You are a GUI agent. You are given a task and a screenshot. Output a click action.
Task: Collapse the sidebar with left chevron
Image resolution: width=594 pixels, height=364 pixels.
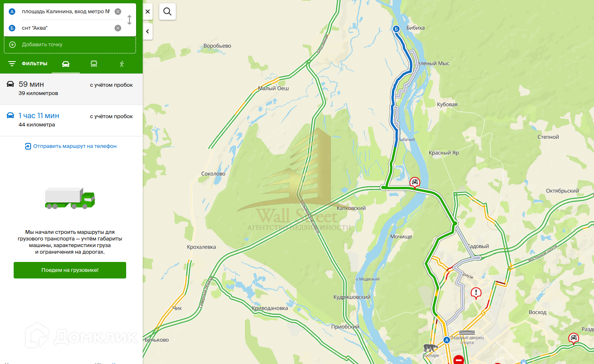tap(148, 31)
